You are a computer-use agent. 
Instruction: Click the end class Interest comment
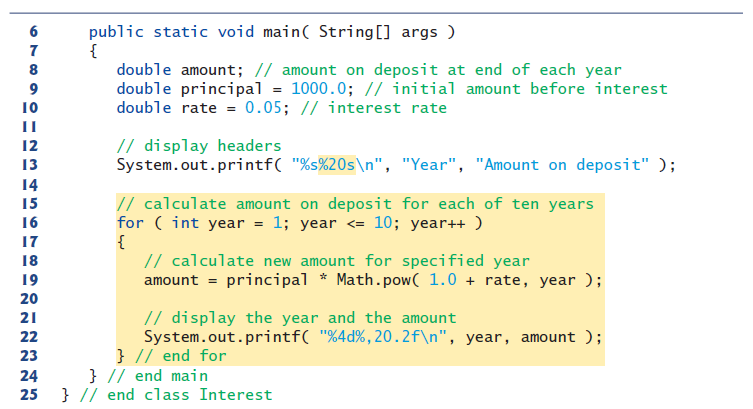click(176, 395)
